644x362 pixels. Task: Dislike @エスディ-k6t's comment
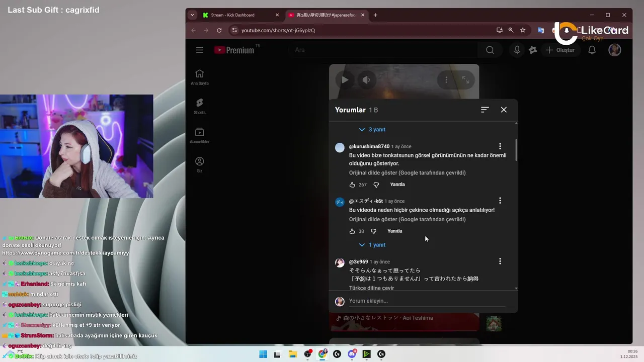pos(373,231)
